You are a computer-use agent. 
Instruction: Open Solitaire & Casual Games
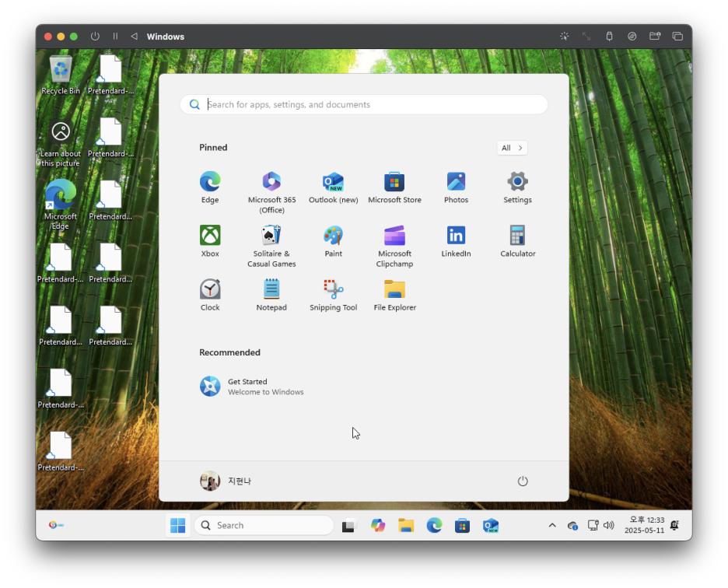point(271,246)
